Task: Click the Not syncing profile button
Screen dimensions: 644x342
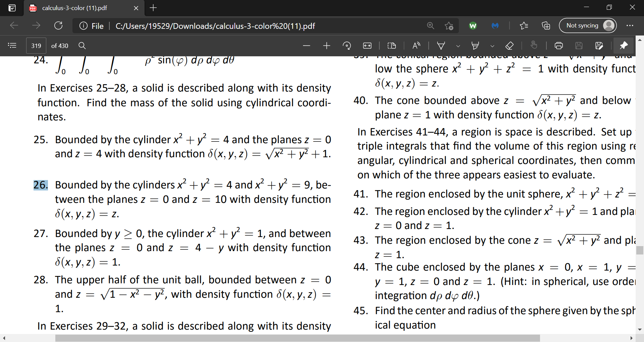Action: 588,25
